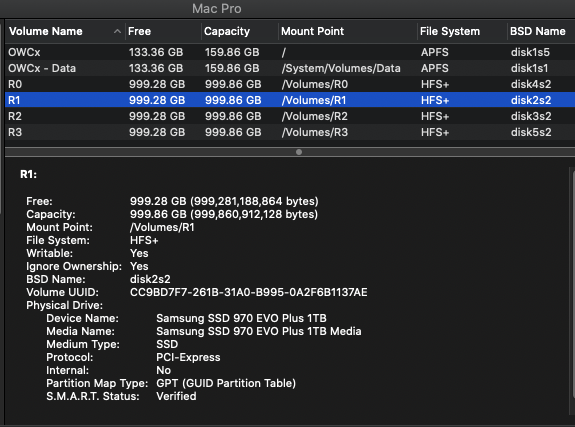Click the /Volumes/R3 mount point cell
This screenshot has height=427, width=575.
[315, 132]
